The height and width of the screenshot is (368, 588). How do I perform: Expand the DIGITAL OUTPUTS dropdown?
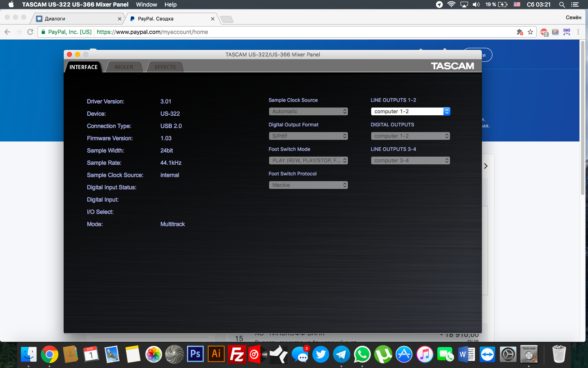coord(410,136)
